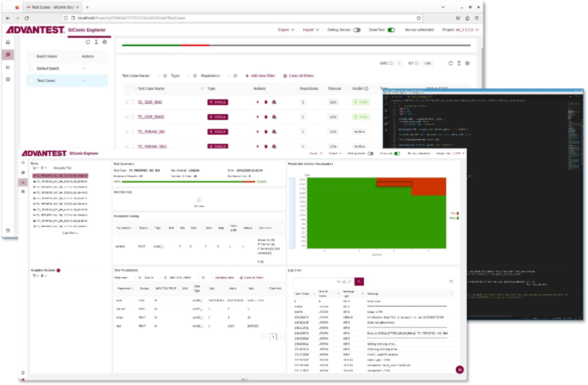Click the search button in Log View
This screenshot has height=385, width=588.
(359, 281)
